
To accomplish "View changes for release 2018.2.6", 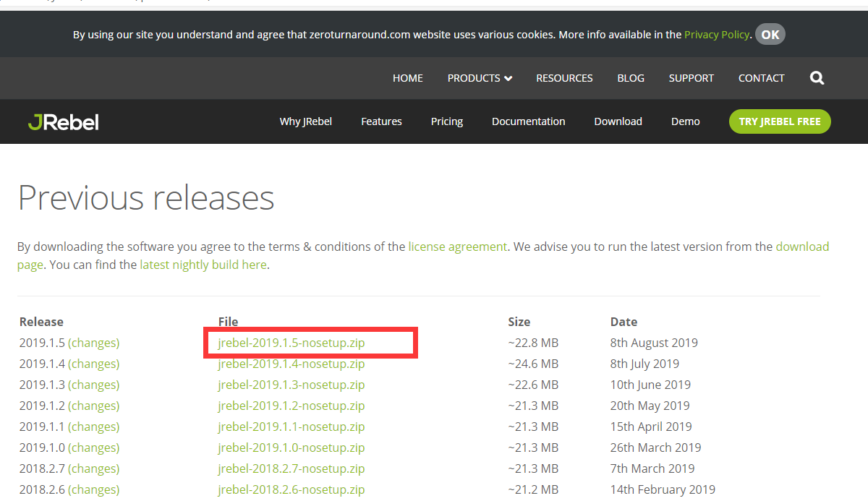I will (x=94, y=489).
